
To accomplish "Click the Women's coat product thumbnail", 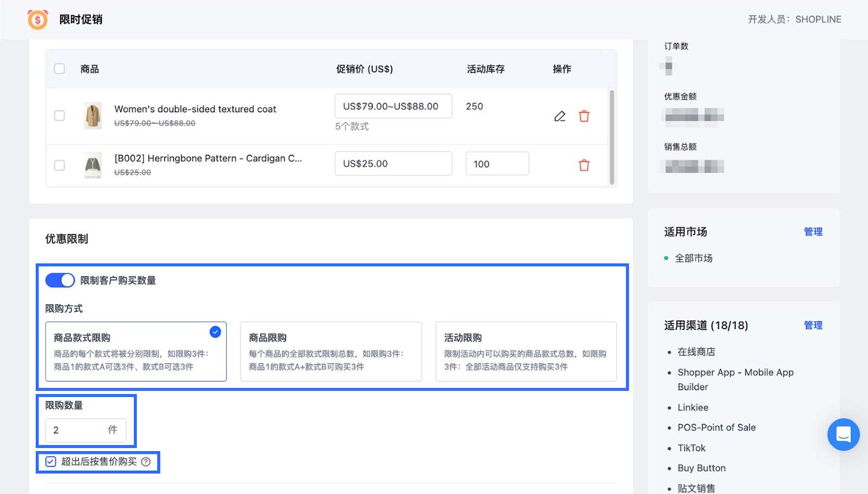I will coord(93,116).
